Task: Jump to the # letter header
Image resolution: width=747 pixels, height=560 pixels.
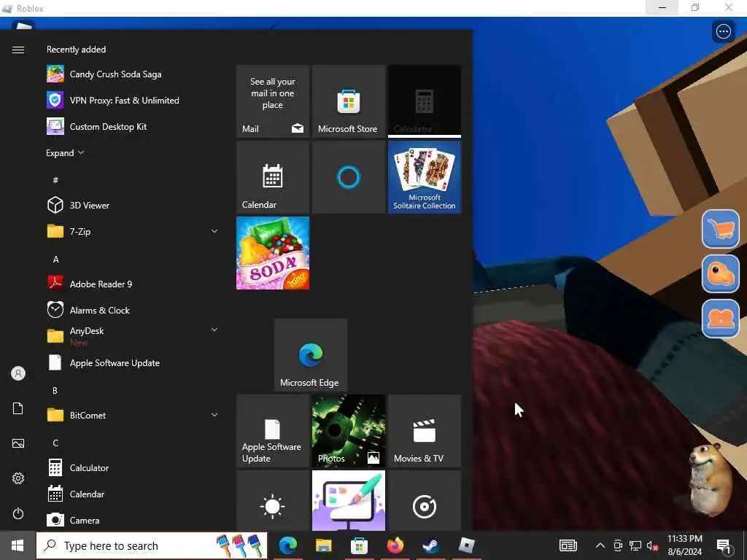Action: click(55, 180)
